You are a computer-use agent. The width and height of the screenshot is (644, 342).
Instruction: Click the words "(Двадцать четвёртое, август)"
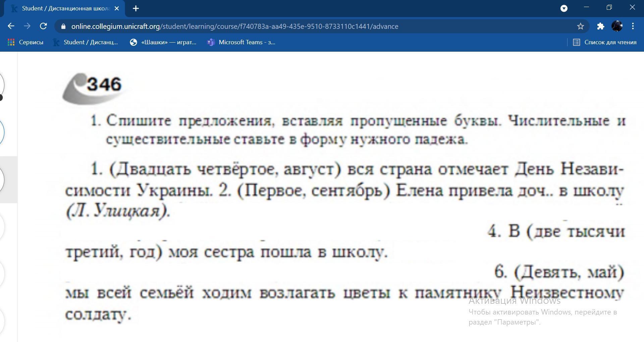[225, 169]
